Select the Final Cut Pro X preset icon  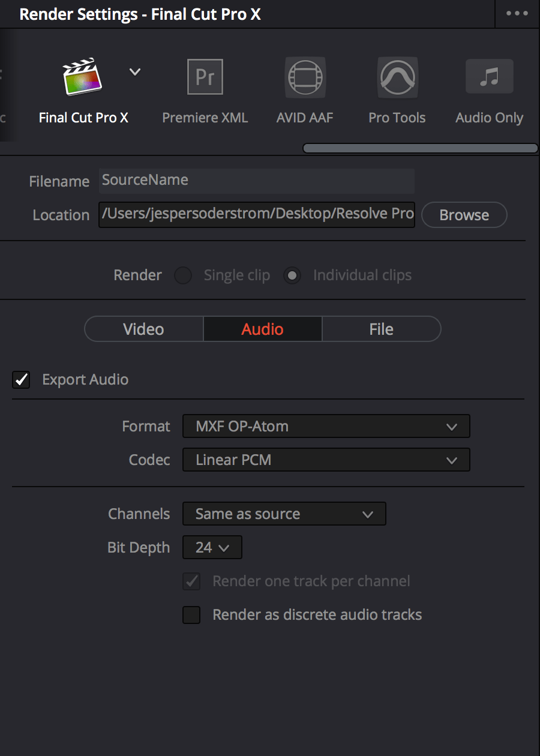(82, 76)
